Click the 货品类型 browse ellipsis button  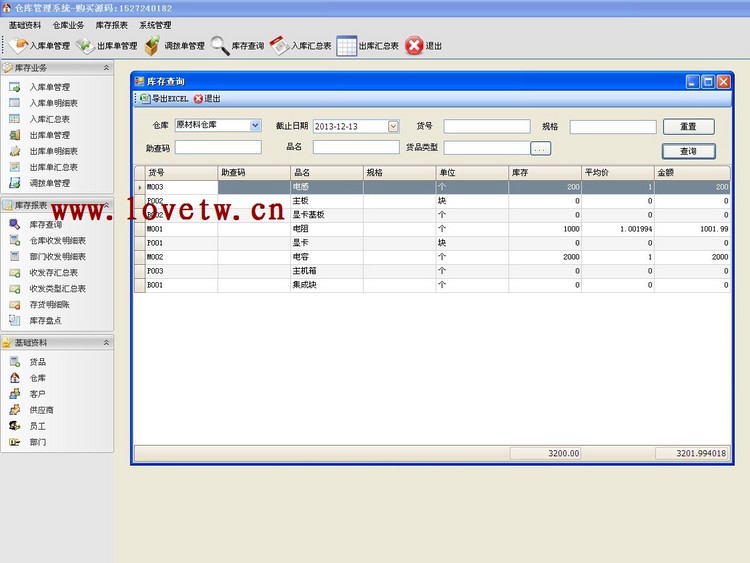pyautogui.click(x=540, y=148)
